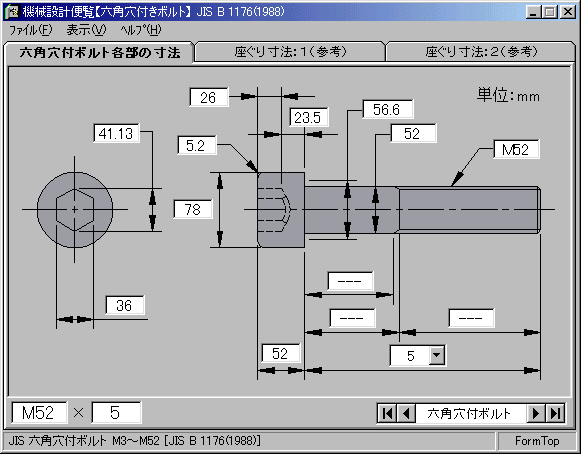
Task: Open the ファイル(F) menu
Action: [31, 30]
